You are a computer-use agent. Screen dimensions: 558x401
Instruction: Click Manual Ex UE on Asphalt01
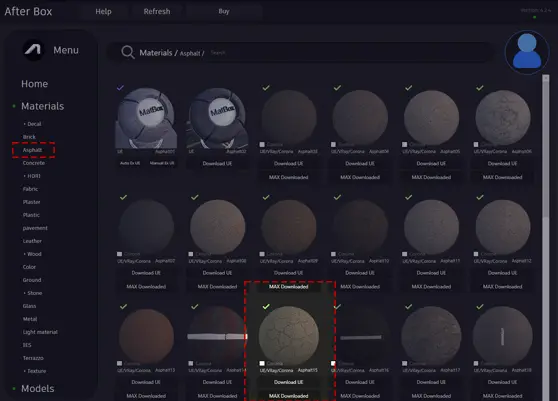point(162,163)
